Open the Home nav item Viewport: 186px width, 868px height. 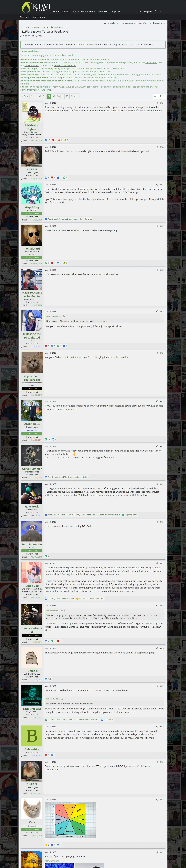(x=56, y=11)
